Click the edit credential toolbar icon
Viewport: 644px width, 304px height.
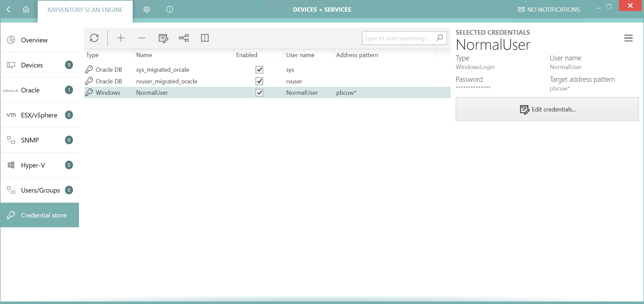tap(163, 38)
